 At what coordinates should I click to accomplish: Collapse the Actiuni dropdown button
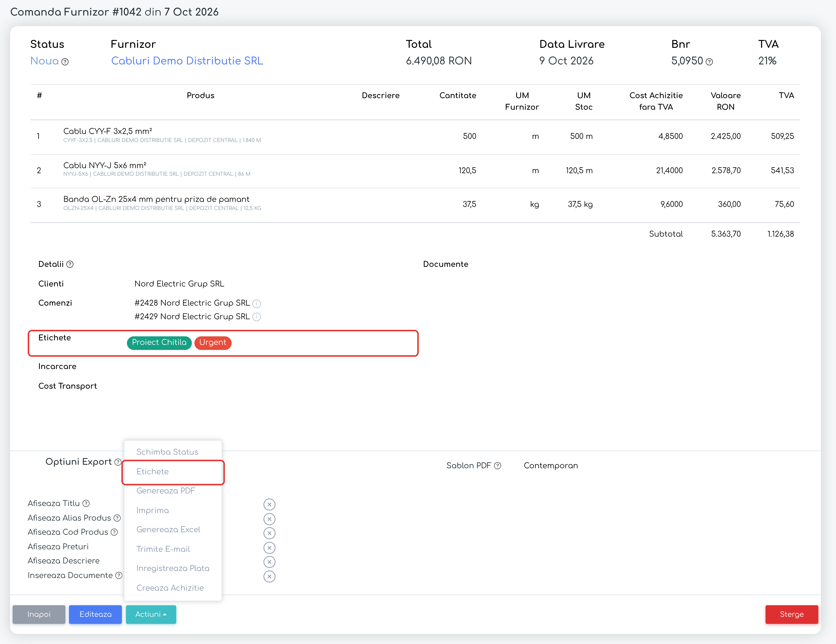pyautogui.click(x=151, y=615)
